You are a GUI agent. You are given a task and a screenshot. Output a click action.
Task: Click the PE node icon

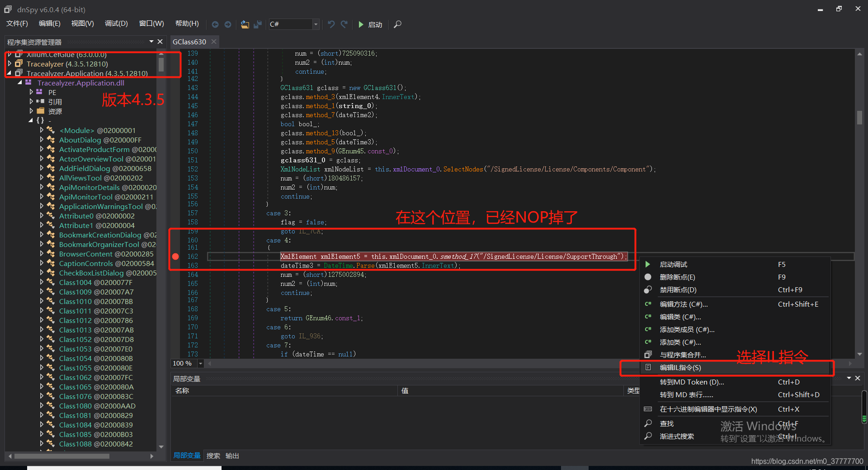click(39, 92)
